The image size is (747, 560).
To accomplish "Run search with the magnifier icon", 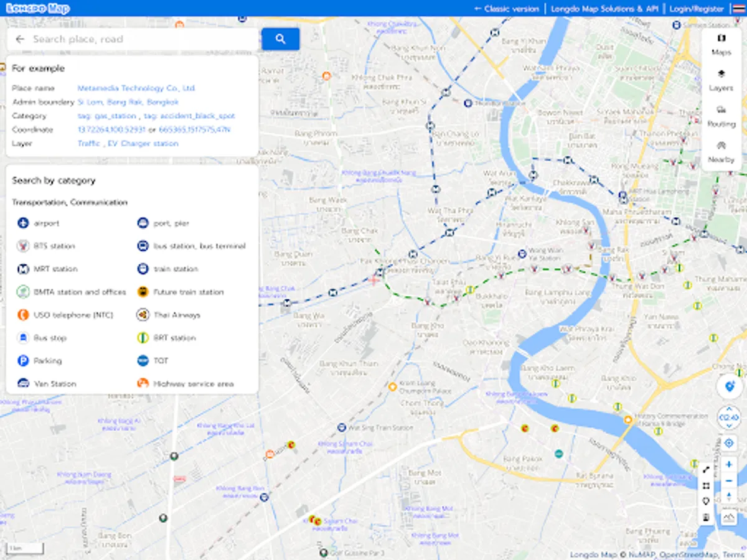I will point(280,39).
